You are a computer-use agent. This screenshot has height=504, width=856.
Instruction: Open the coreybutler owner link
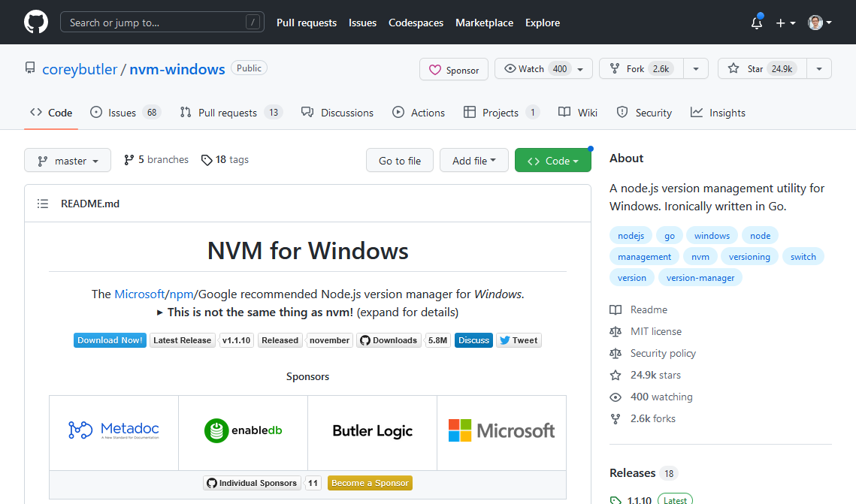point(80,69)
